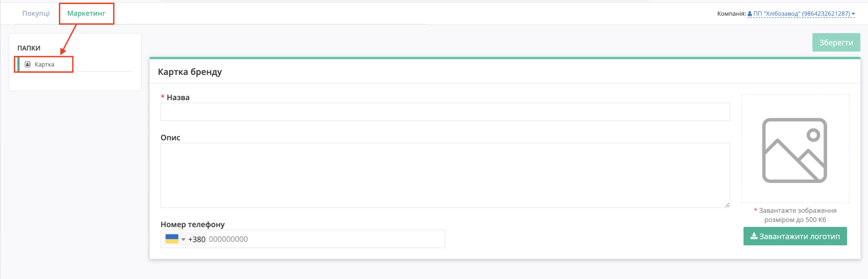This screenshot has height=279, width=868.
Task: Click the ПП "Хлібозавод" company link
Action: (801, 14)
